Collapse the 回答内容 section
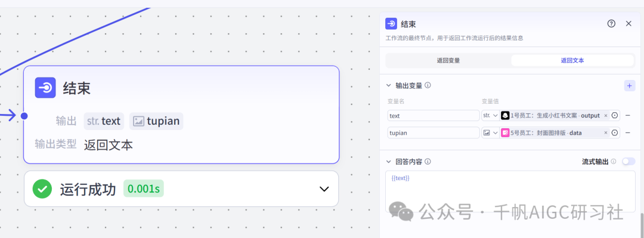 [389, 162]
